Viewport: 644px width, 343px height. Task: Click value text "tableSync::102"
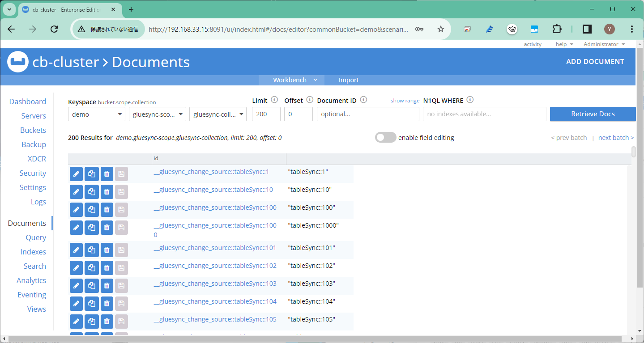point(311,266)
